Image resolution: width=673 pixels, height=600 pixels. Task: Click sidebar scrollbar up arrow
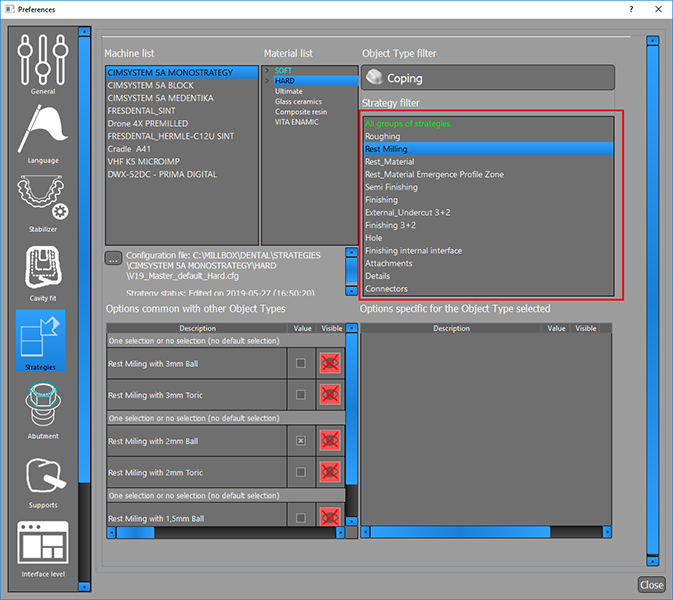[x=84, y=31]
